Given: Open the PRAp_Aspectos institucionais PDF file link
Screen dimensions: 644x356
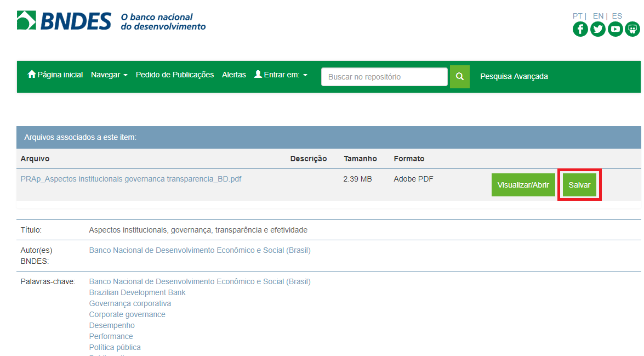Looking at the screenshot, I should click(x=131, y=179).
